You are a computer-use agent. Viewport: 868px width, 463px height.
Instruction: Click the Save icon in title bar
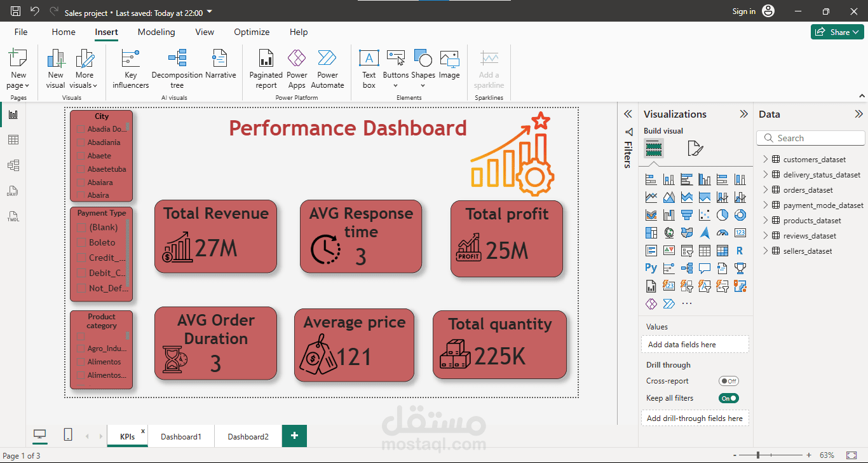(x=16, y=11)
